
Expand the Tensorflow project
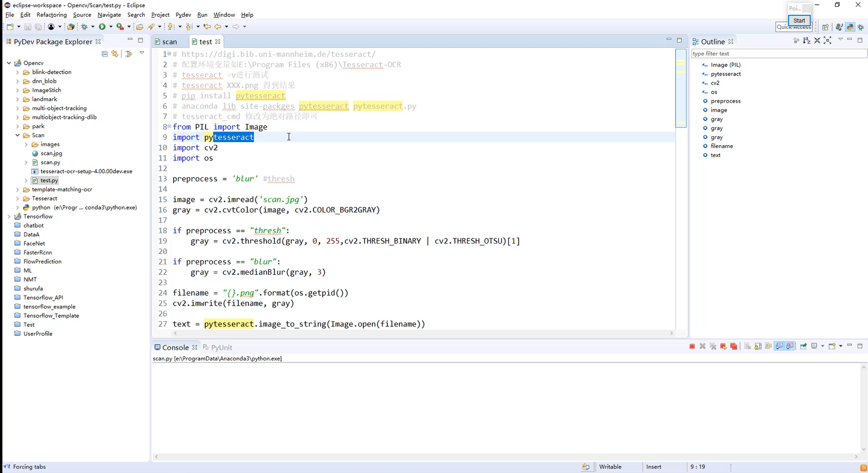click(x=9, y=217)
